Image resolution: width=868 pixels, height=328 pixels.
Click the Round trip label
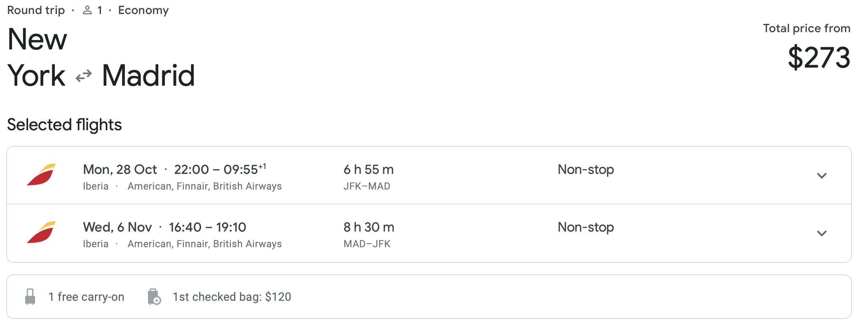[x=36, y=10]
